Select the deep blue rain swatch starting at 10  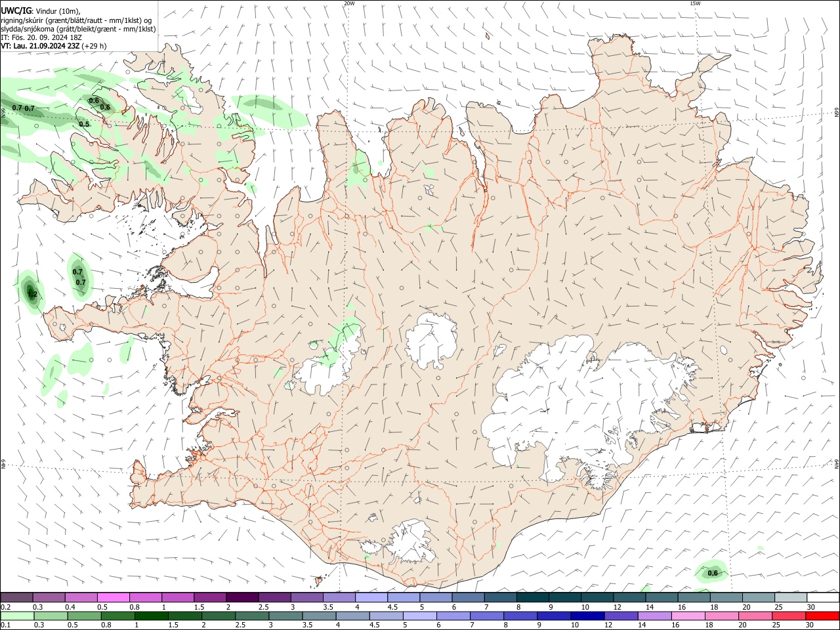coord(587,616)
